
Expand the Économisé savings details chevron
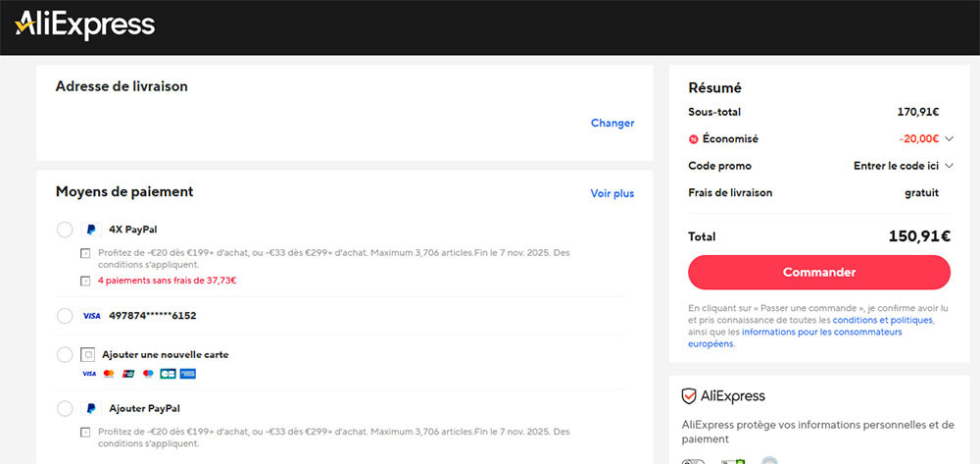949,139
